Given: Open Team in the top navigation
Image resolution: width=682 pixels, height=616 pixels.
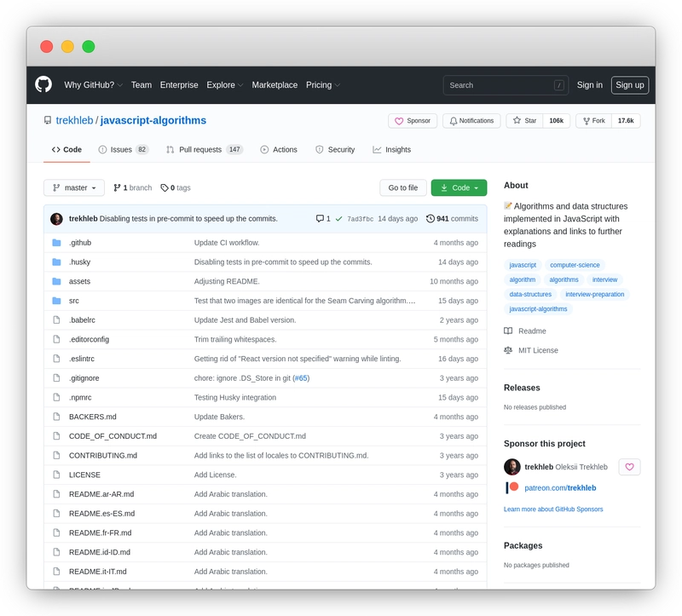Looking at the screenshot, I should point(142,84).
